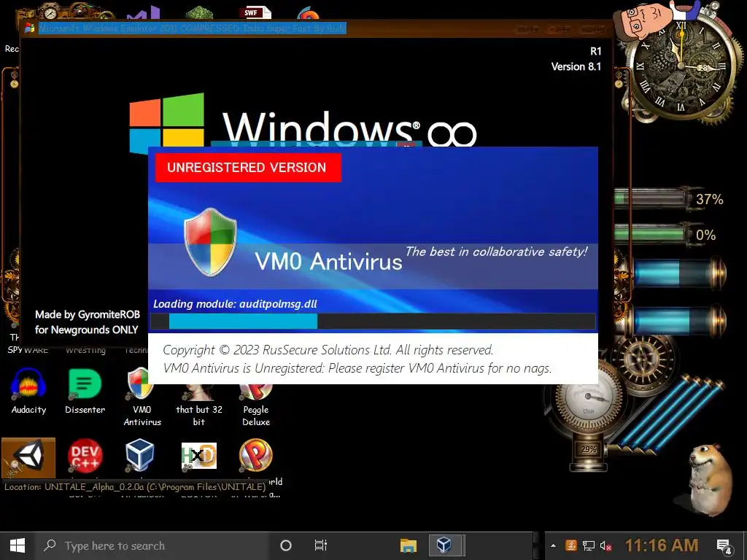
Task: Click the Visual Studio icon behind the window
Action: click(145, 13)
